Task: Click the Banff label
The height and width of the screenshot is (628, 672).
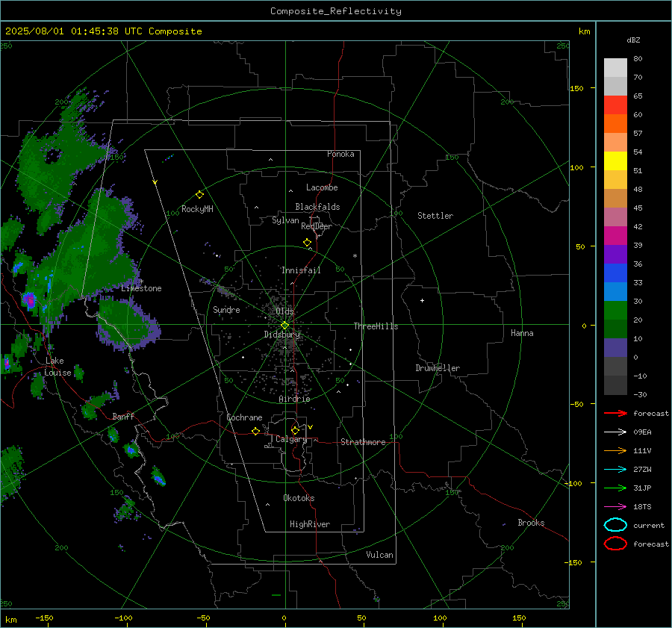Action: click(x=123, y=417)
